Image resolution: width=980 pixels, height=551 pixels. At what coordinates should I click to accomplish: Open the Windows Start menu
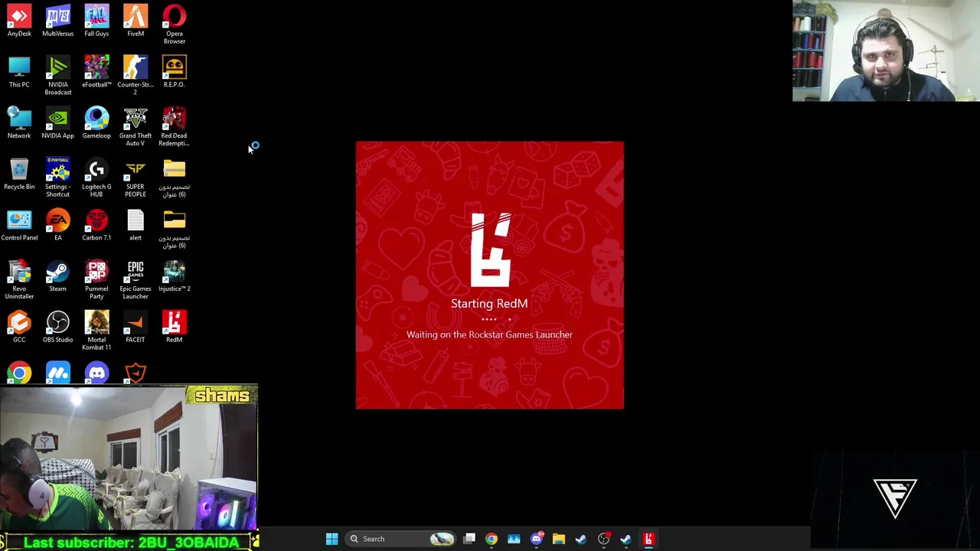click(x=332, y=539)
